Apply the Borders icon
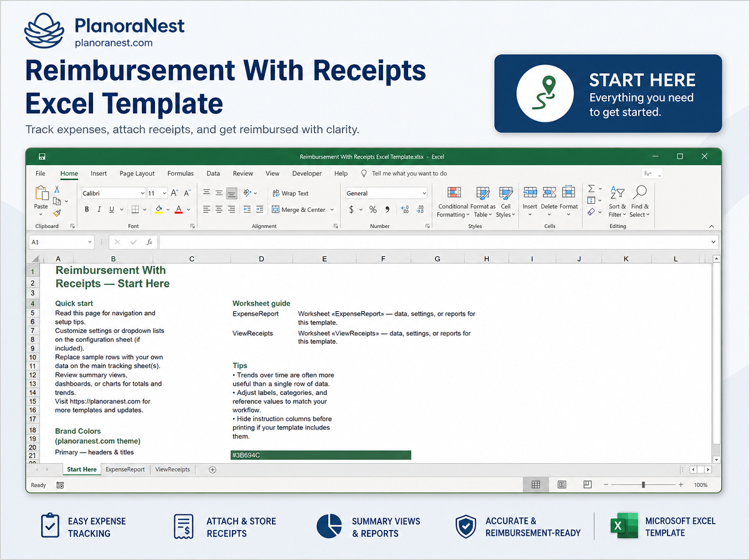The image size is (750, 560). (x=136, y=210)
